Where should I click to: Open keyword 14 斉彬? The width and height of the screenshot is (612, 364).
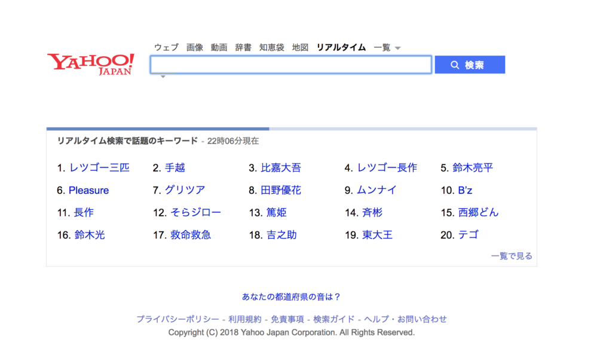coord(372,213)
